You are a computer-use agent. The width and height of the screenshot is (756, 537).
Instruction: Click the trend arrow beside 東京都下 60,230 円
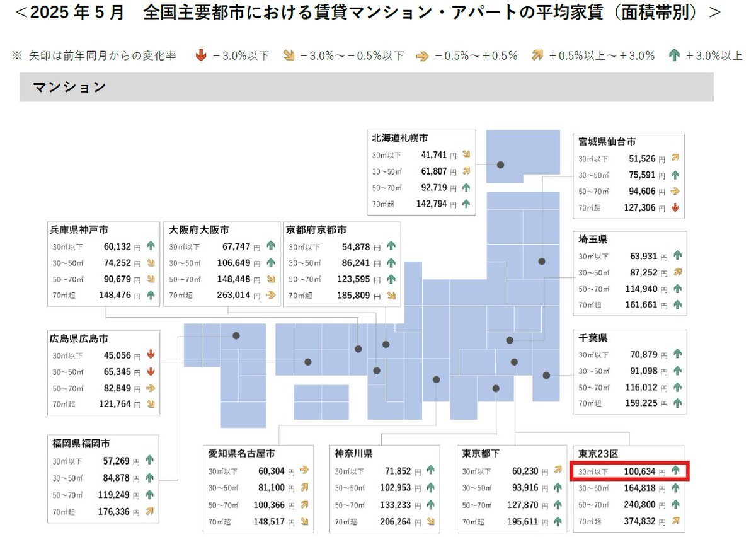[x=558, y=470]
